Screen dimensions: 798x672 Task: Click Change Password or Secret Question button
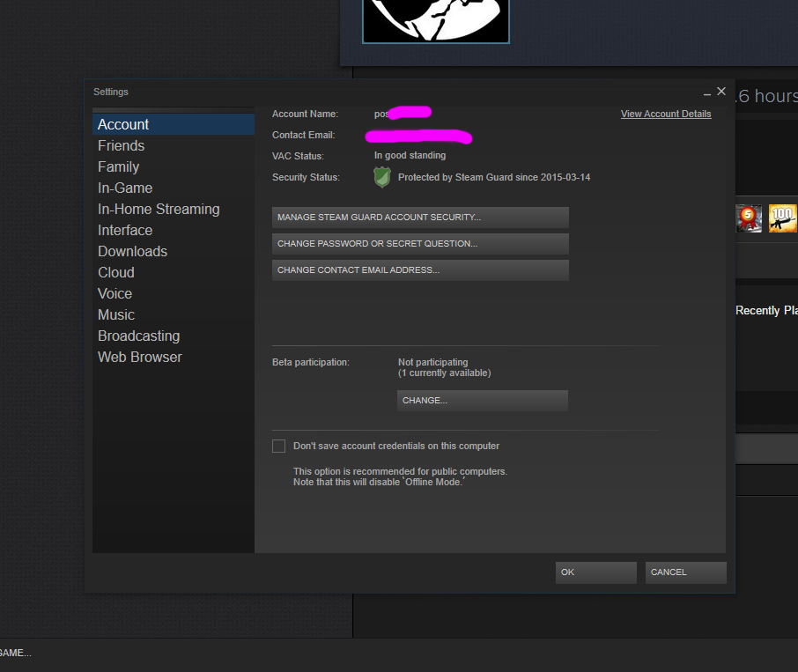(x=420, y=244)
